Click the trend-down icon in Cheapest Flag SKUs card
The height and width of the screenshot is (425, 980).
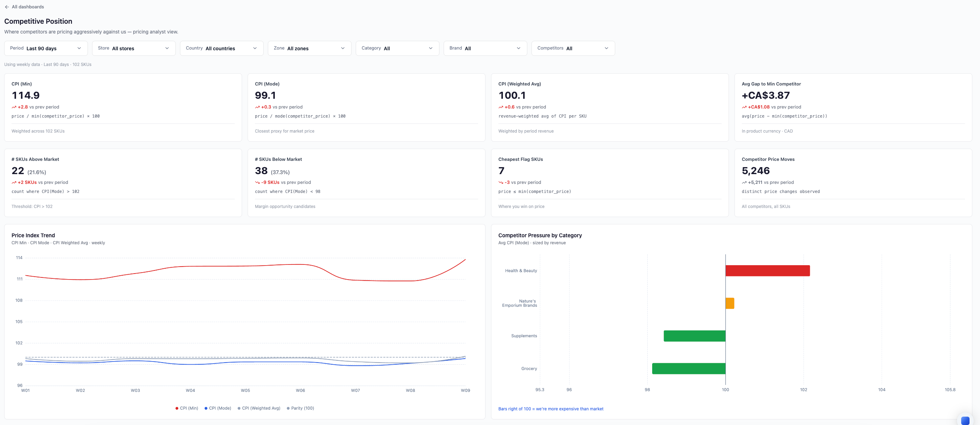tap(501, 182)
